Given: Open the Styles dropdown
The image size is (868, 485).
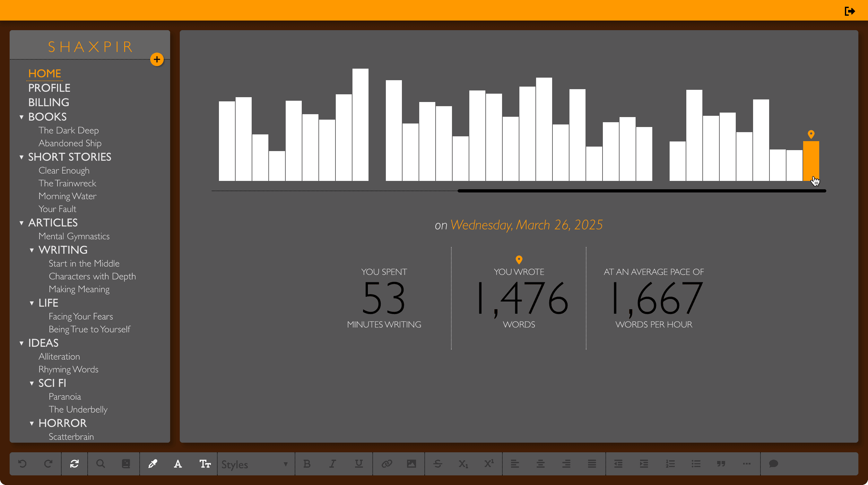Looking at the screenshot, I should pos(255,464).
